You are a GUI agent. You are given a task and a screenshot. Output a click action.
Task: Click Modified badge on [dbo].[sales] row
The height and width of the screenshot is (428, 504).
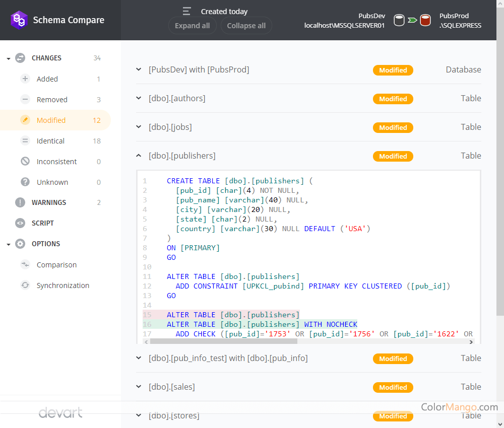click(393, 387)
